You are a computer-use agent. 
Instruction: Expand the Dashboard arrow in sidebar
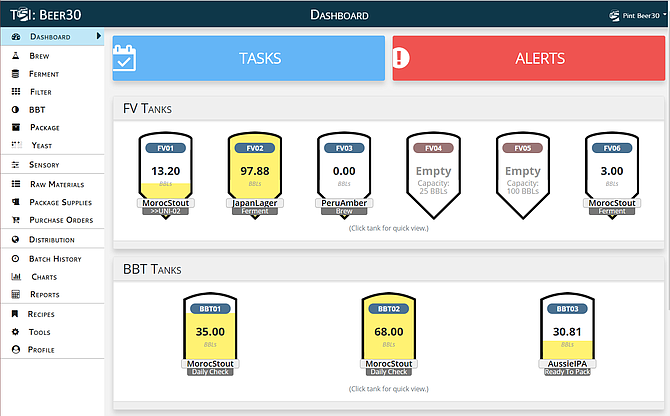point(99,36)
